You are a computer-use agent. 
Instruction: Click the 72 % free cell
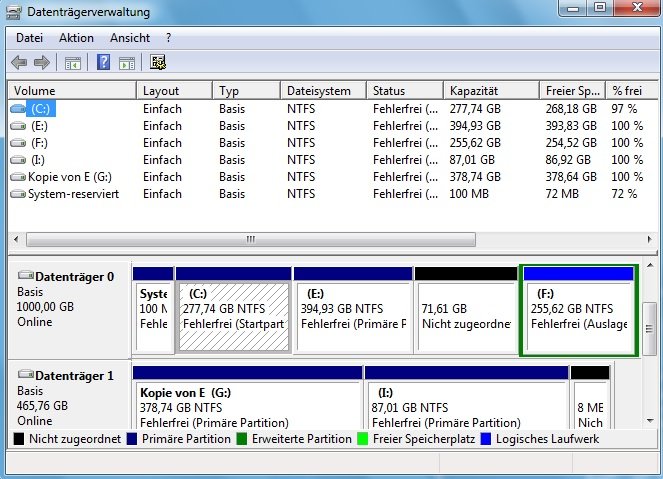pos(624,194)
